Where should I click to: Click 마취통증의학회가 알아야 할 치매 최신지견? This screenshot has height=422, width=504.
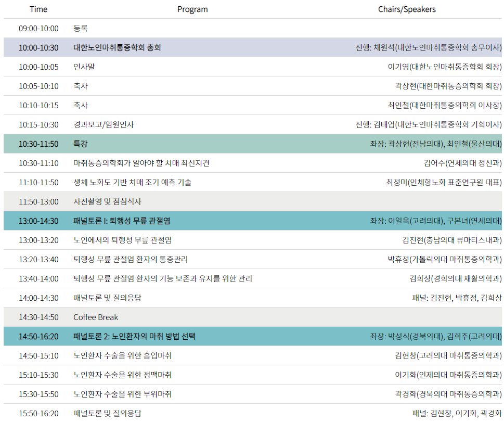click(141, 163)
